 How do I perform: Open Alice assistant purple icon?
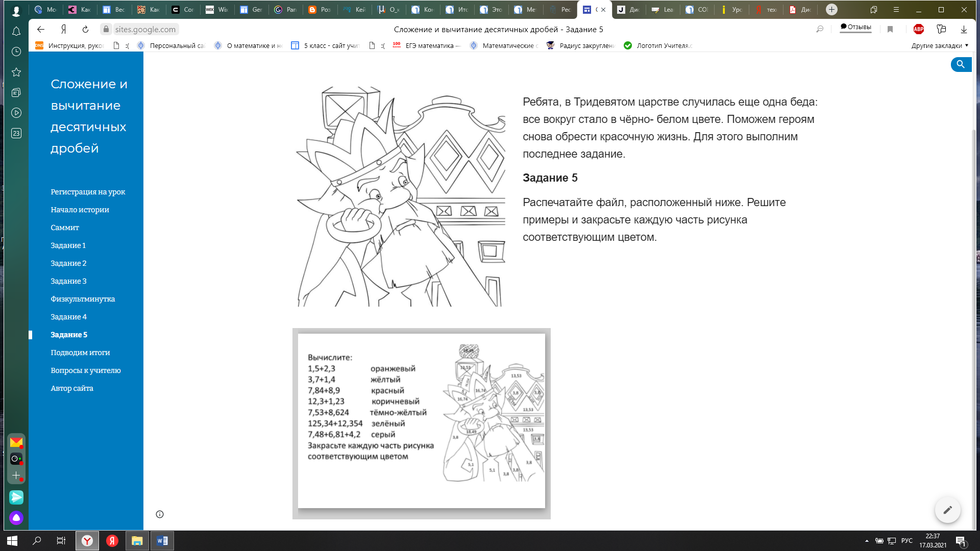(16, 518)
